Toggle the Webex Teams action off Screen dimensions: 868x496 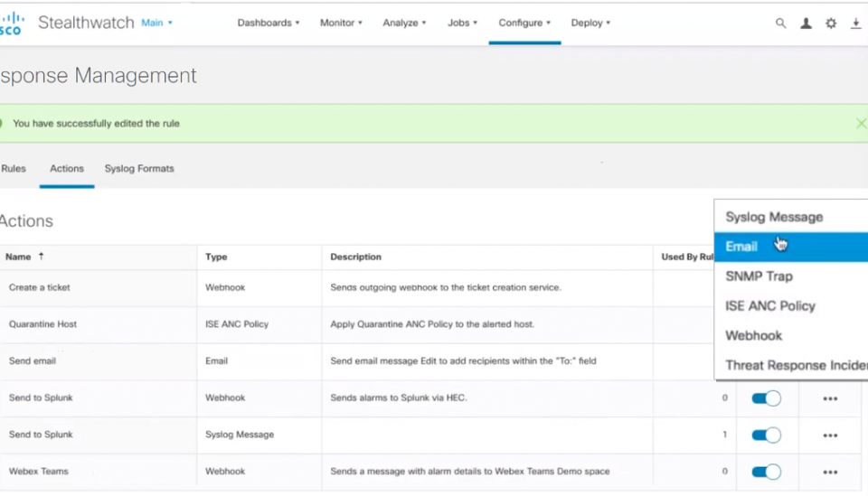766,472
